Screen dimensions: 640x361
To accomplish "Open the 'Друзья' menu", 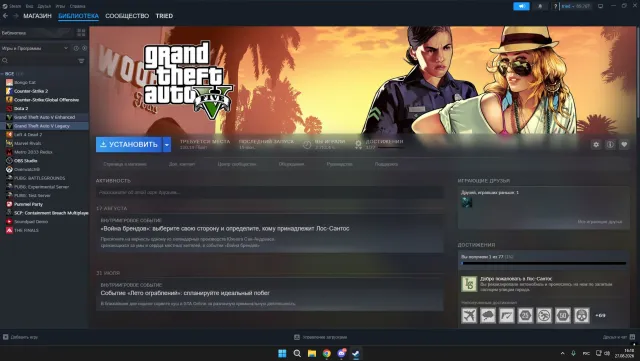I will pyautogui.click(x=44, y=6).
